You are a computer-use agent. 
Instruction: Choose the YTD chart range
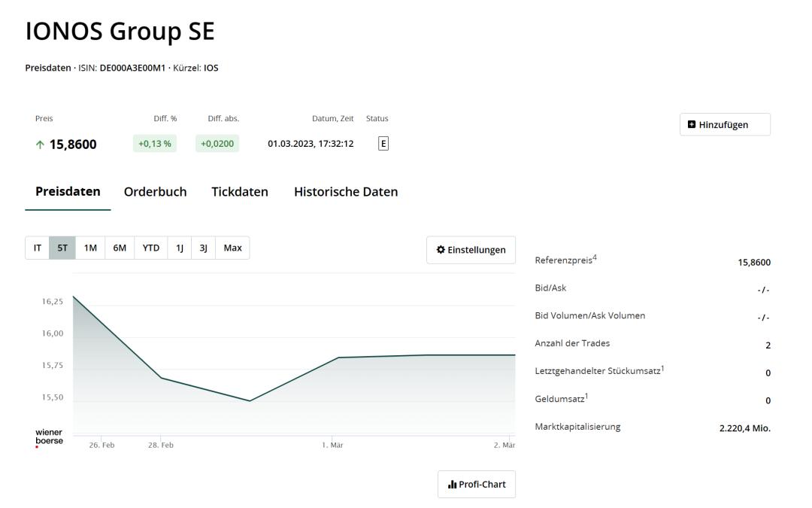150,248
